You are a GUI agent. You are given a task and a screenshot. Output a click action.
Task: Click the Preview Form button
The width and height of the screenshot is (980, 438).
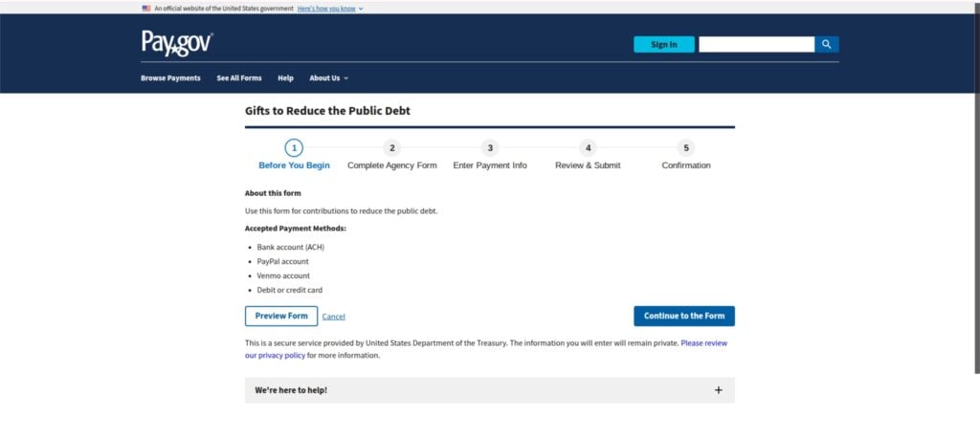(x=281, y=317)
